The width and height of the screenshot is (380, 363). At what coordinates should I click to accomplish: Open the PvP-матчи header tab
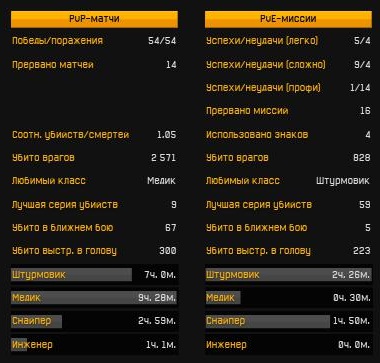tap(94, 19)
